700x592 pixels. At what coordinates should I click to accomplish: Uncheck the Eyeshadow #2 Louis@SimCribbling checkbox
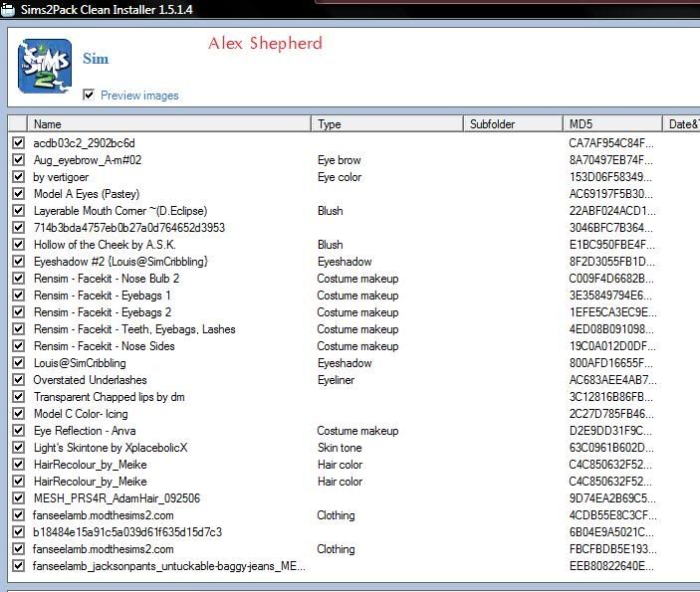click(18, 262)
